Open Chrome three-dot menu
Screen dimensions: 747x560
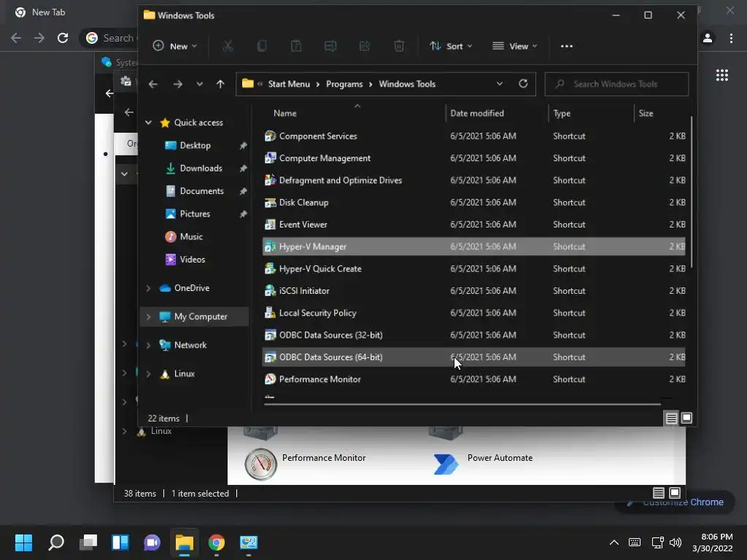click(x=731, y=38)
